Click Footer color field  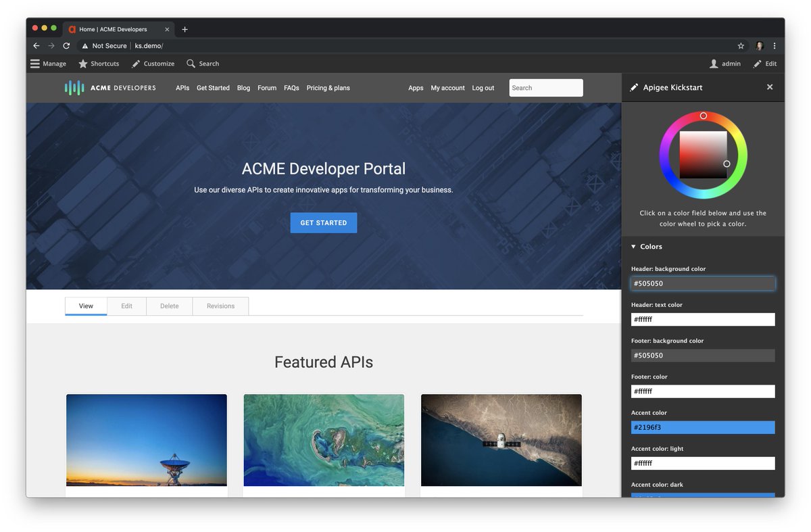[x=703, y=391]
